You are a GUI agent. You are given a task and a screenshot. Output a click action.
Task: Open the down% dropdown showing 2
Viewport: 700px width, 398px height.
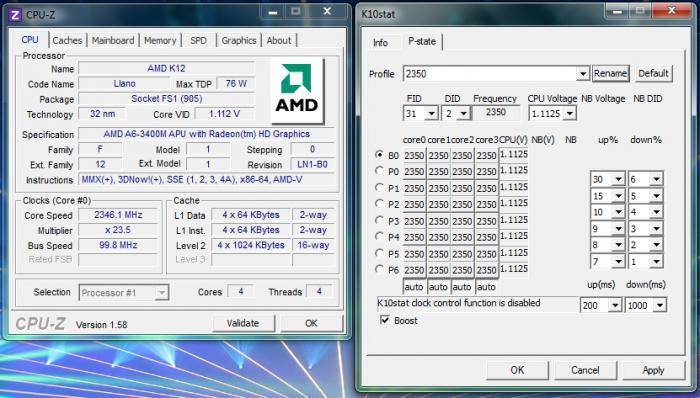click(x=656, y=245)
